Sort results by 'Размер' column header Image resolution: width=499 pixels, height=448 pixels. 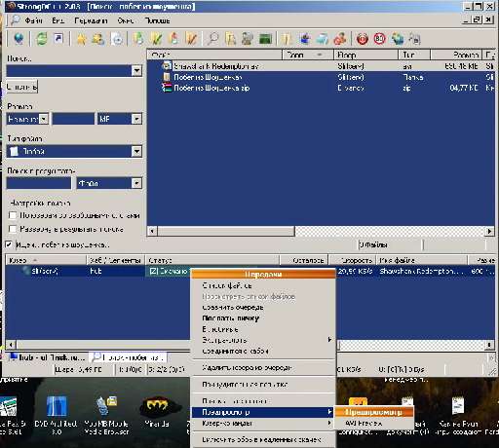(455, 55)
